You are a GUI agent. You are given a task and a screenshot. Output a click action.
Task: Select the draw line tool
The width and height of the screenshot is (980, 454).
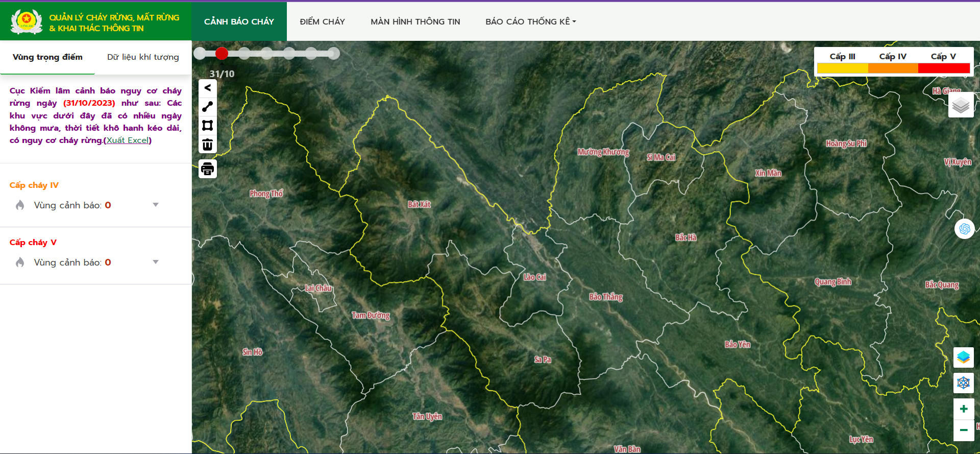click(x=207, y=107)
